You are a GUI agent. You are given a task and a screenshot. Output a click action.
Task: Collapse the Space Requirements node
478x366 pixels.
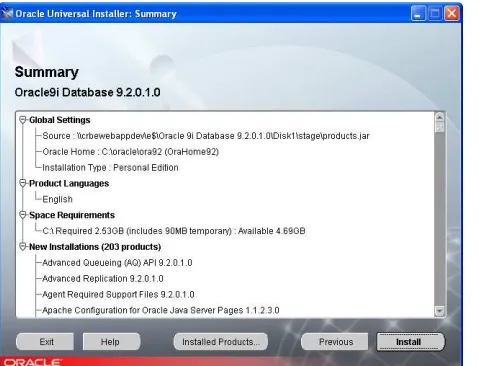click(x=23, y=215)
